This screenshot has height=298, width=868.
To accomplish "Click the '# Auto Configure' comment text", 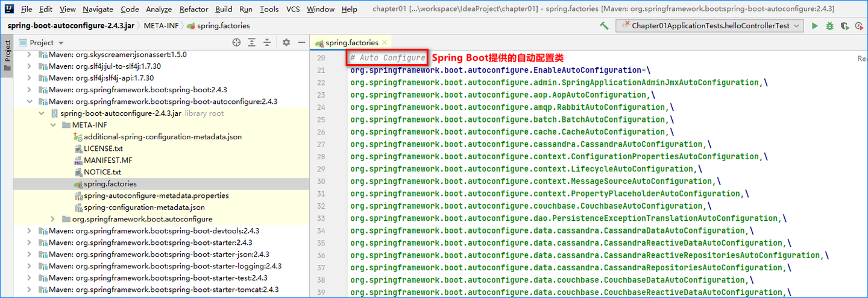I will point(388,58).
